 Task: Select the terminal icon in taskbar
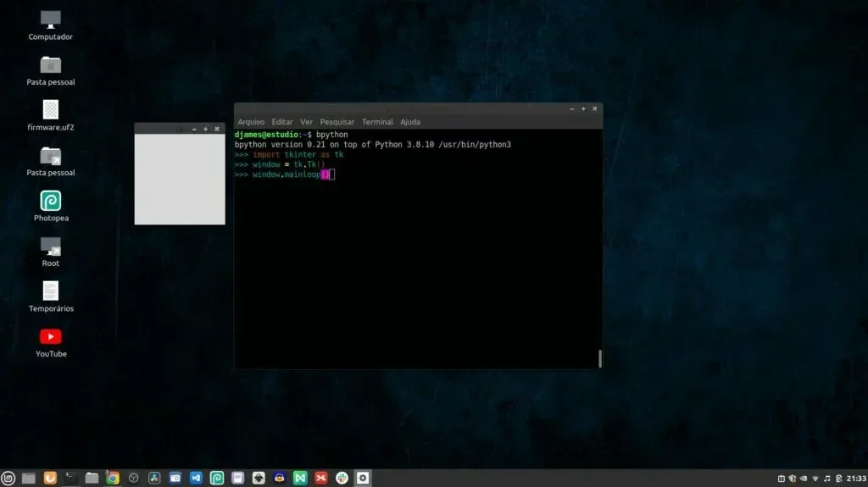(x=70, y=479)
